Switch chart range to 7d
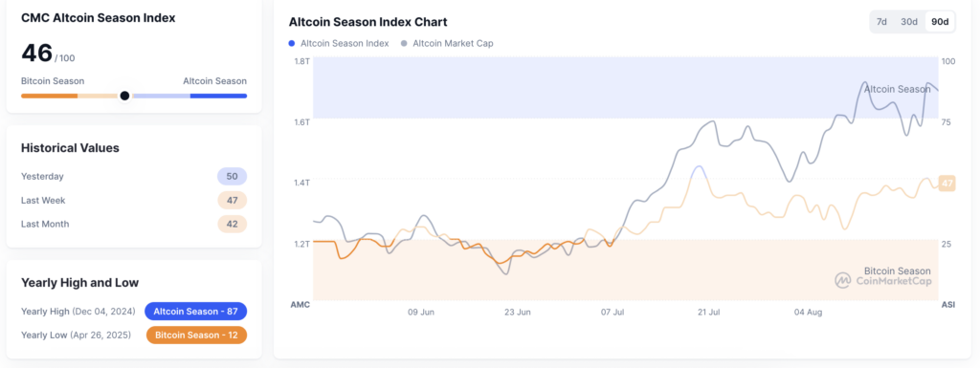This screenshot has width=980, height=368. tap(881, 22)
